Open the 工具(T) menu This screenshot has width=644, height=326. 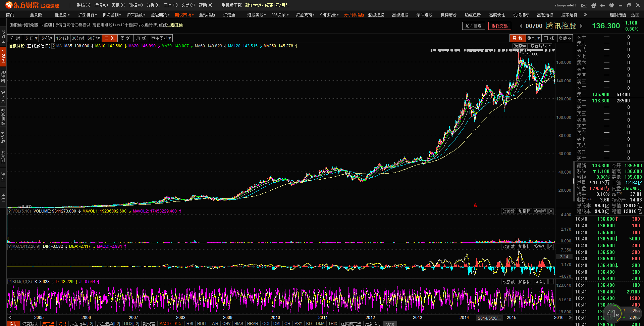coord(171,5)
